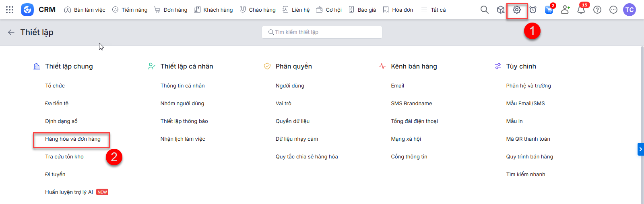This screenshot has width=644, height=204.
Task: Open the more options ellipsis icon
Action: pos(613,10)
